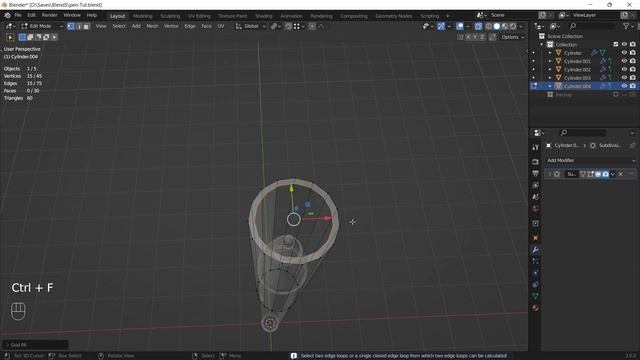The width and height of the screenshot is (640, 360).
Task: Click the add workspace plus button
Action: (x=448, y=16)
